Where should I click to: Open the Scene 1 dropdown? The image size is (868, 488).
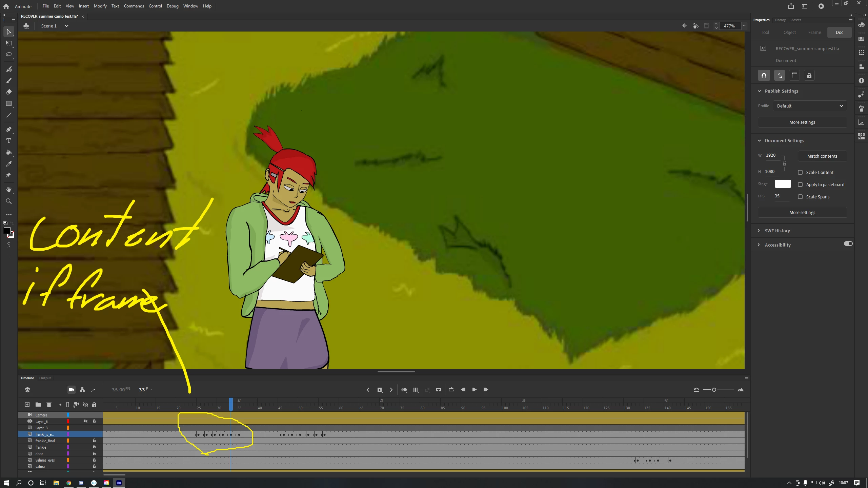(x=66, y=26)
